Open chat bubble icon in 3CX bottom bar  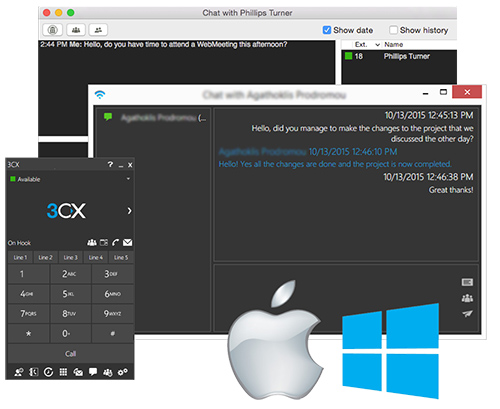tap(93, 372)
